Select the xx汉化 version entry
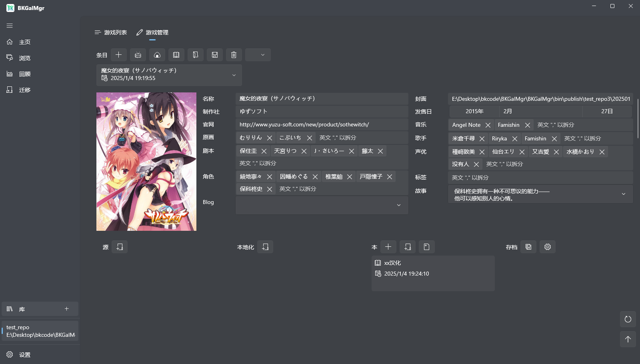Image resolution: width=640 pixels, height=364 pixels. click(432, 273)
